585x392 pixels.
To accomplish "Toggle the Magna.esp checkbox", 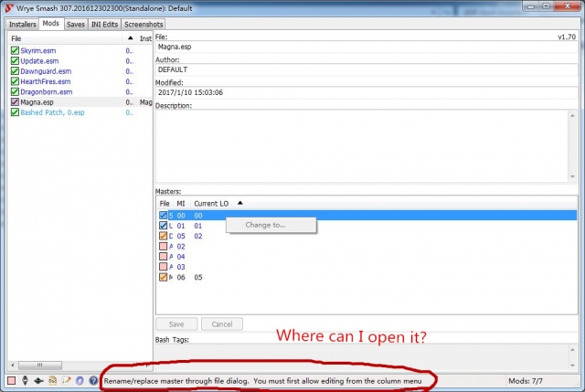I will 15,101.
